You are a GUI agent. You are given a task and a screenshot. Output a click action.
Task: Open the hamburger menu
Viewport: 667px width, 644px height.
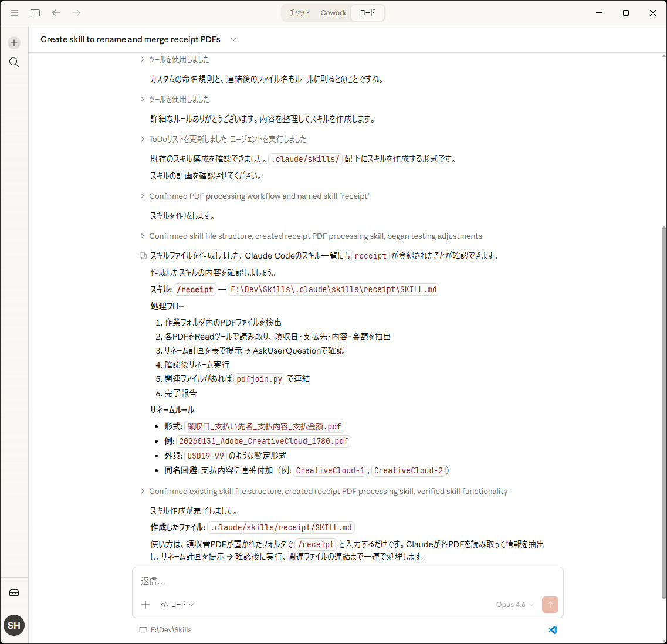[x=13, y=13]
